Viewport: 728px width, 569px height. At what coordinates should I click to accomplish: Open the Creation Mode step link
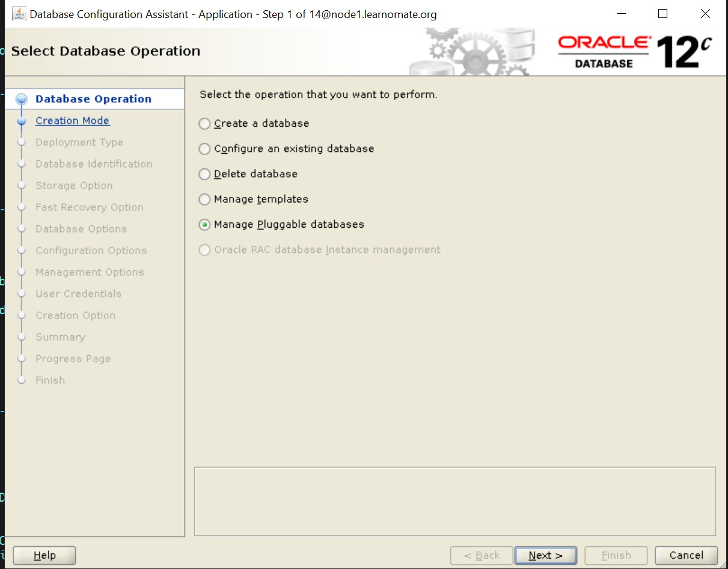[72, 121]
